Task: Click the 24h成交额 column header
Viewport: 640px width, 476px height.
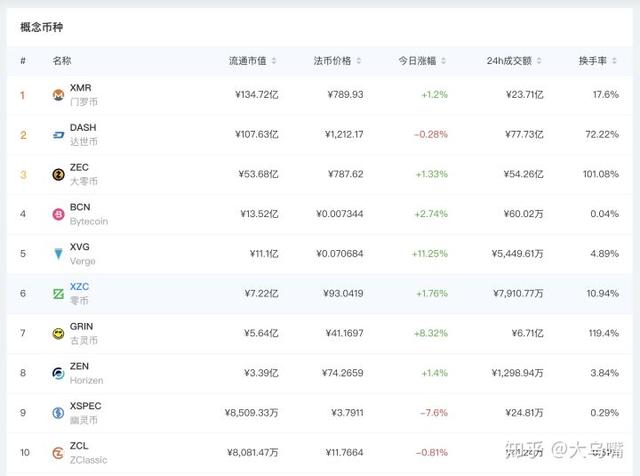Action: point(509,61)
